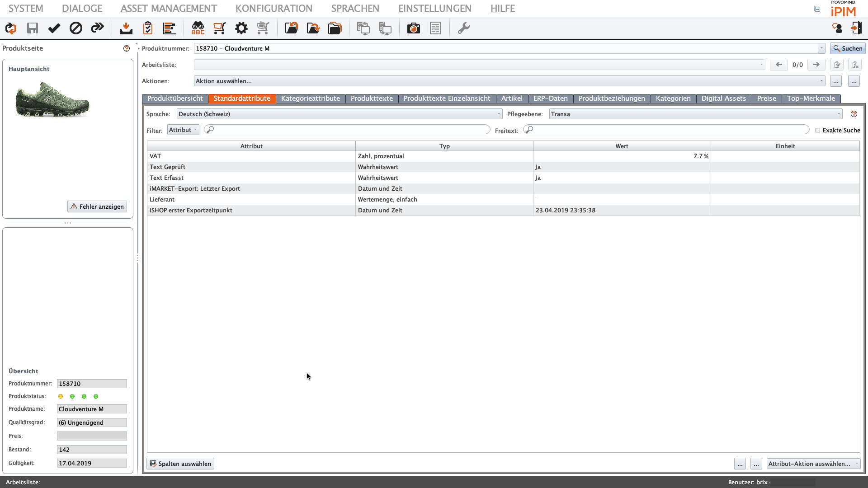Click the shoe thumbnail in Hauptansicht
Screen dimensions: 868x488
(x=52, y=99)
